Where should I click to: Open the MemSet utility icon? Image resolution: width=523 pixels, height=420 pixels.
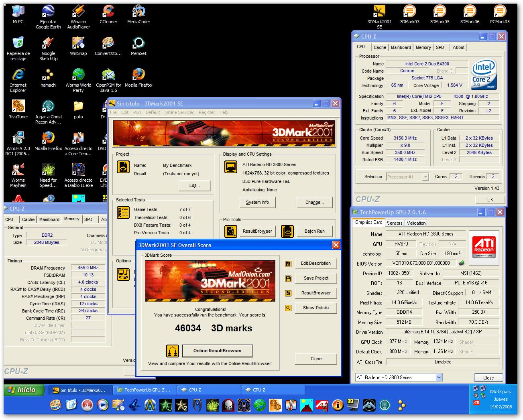[138, 46]
